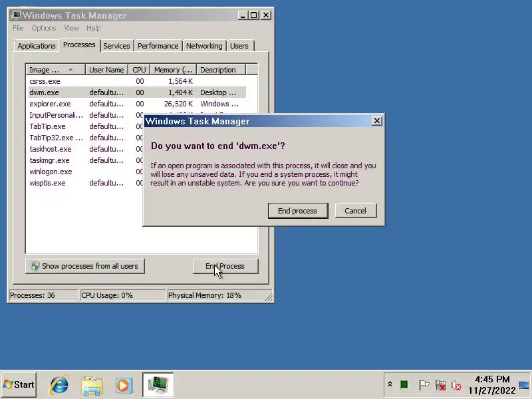Click End Process button in Task Manager

[225, 266]
